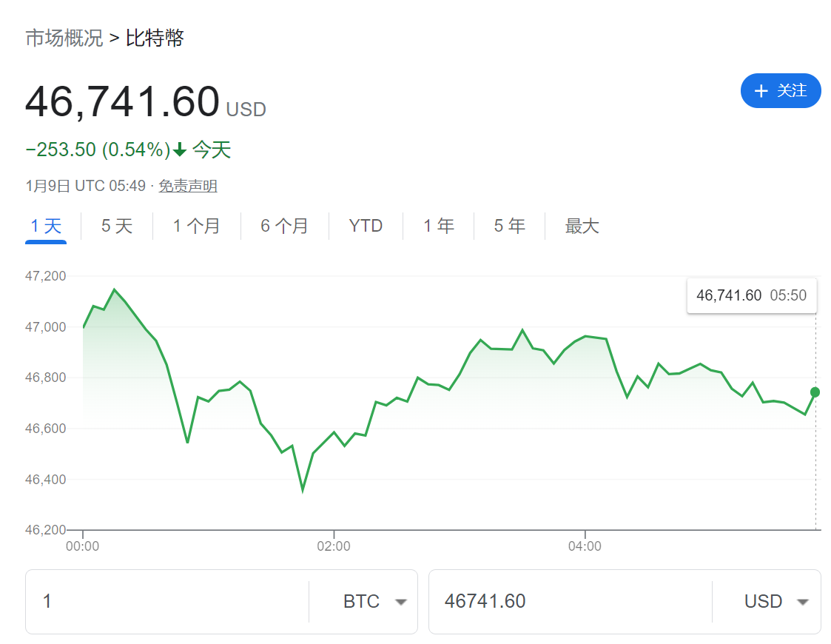The image size is (831, 644).
Task: Switch to the 1年 chart tab
Action: pyautogui.click(x=438, y=226)
